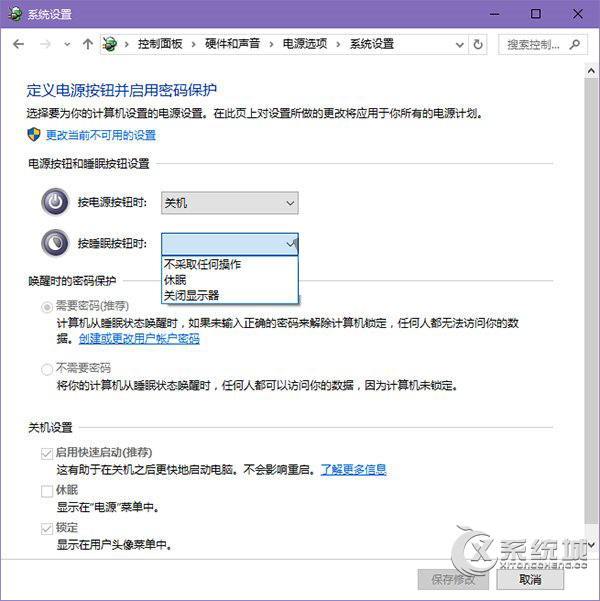This screenshot has width=600, height=601.
Task: Click the 系统设置 breadcrumb
Action: 372,44
